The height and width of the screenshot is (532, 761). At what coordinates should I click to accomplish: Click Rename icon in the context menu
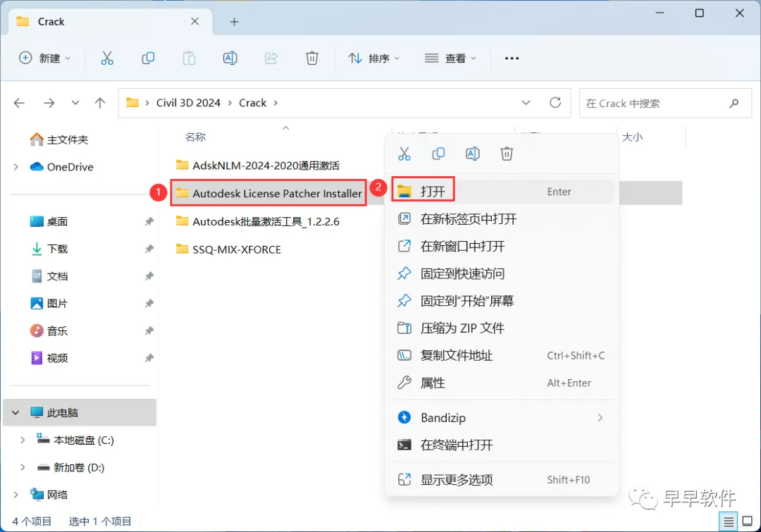[x=473, y=154]
